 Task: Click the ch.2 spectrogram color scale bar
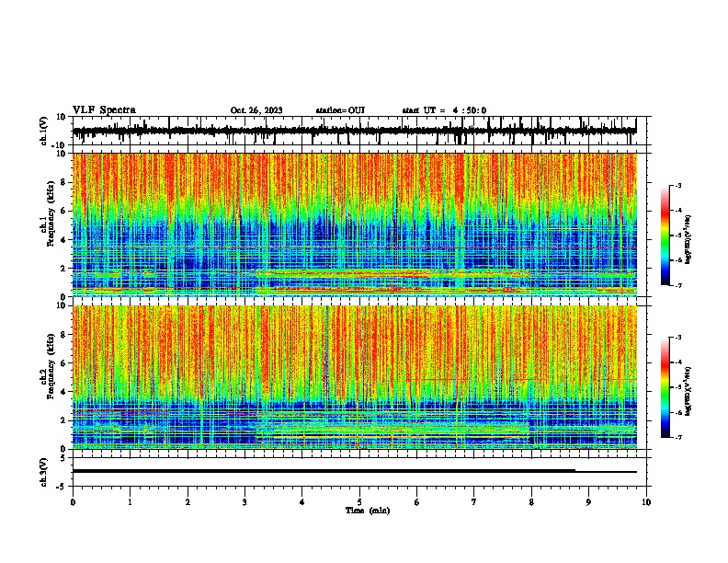[x=665, y=387]
